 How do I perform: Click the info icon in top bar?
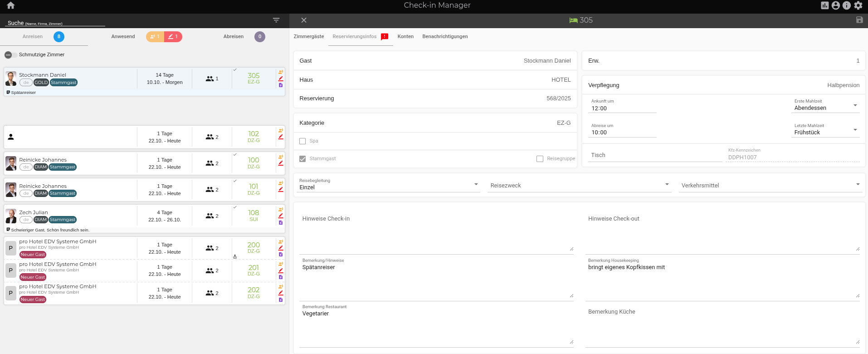[x=847, y=5]
